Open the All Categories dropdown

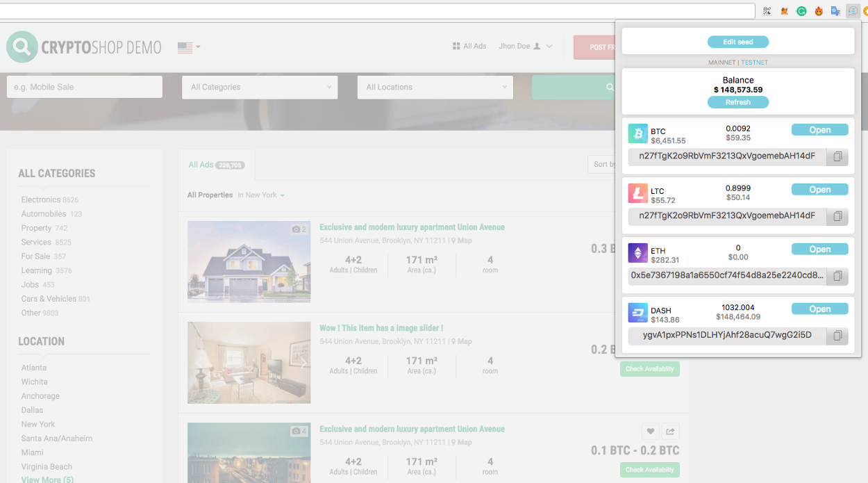pyautogui.click(x=260, y=88)
